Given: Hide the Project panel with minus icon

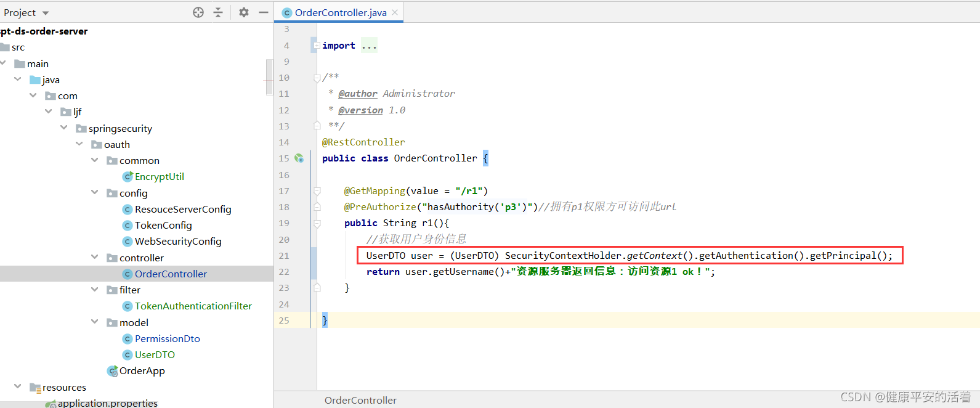Looking at the screenshot, I should click(x=264, y=12).
